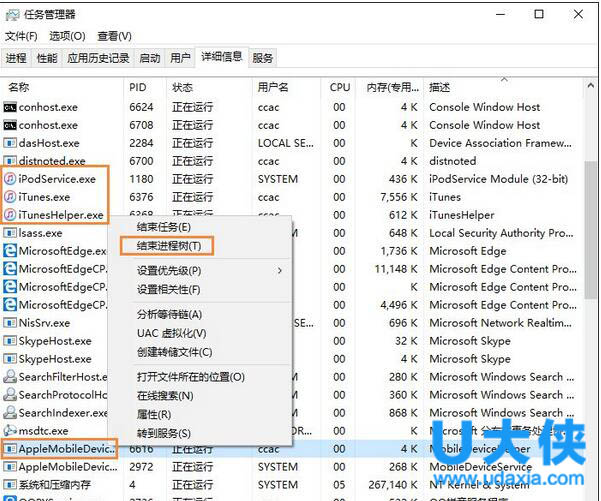Click the iPodService.exe process icon

pyautogui.click(x=10, y=179)
